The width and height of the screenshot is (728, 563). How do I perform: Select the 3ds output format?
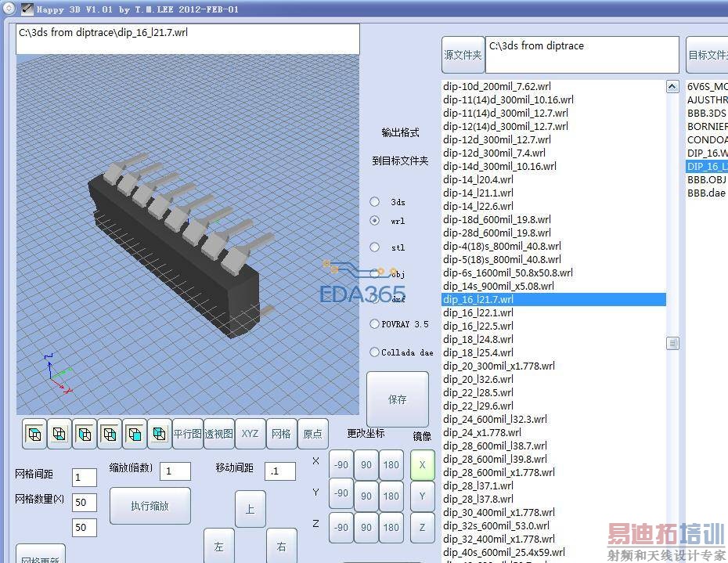pyautogui.click(x=375, y=201)
